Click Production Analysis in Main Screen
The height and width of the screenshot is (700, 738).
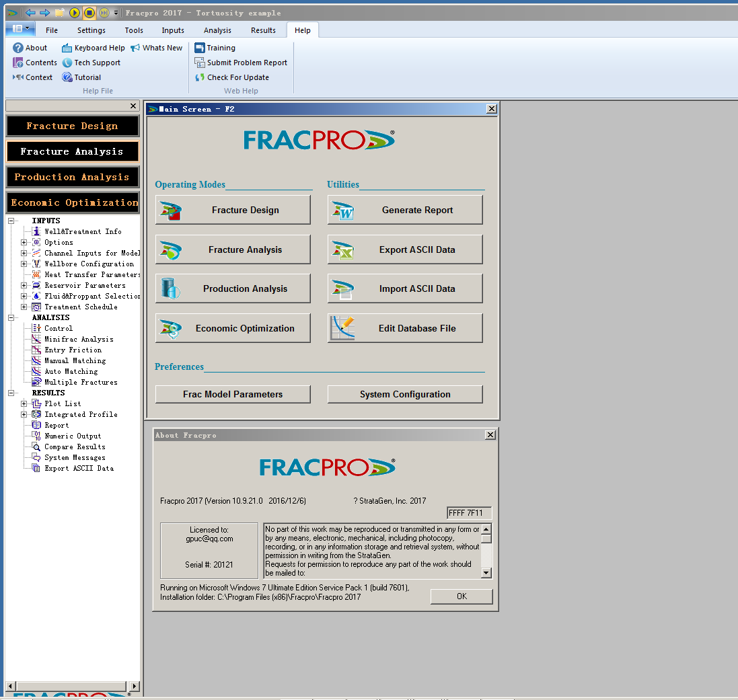(233, 288)
